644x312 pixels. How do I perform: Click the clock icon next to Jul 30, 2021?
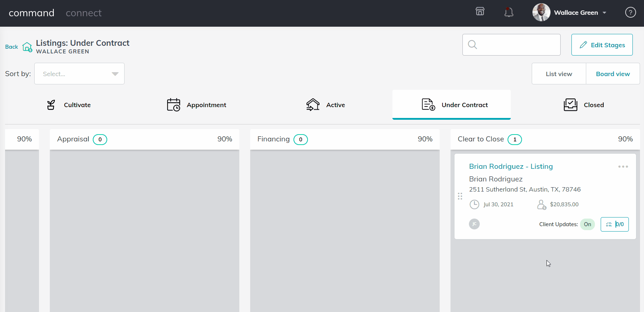tap(474, 205)
